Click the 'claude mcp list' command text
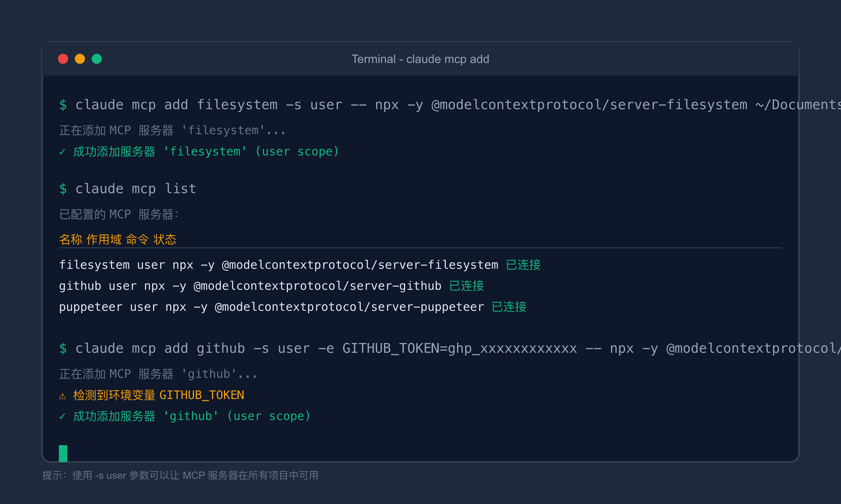841x504 pixels. click(136, 189)
